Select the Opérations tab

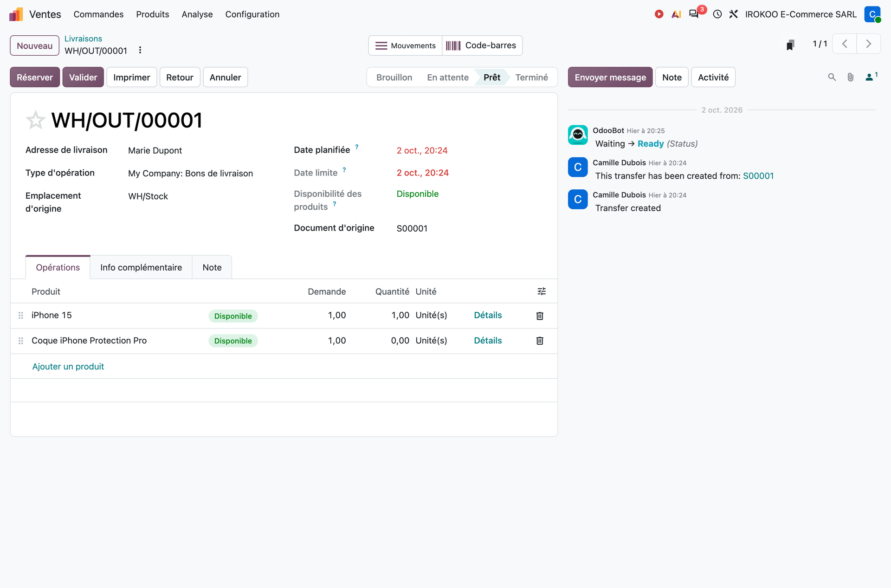(x=58, y=267)
